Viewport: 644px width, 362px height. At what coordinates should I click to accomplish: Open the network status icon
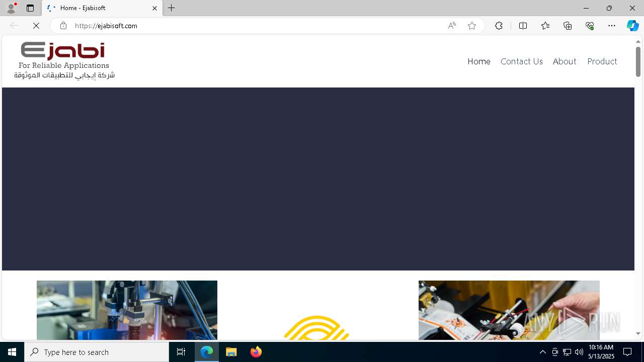(567, 352)
